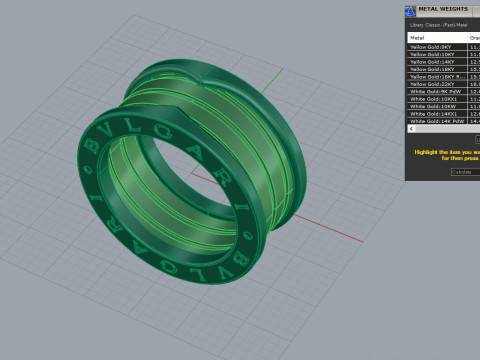The width and height of the screenshot is (480, 360).
Task: Select White Gold:10KW row
Action: (443, 106)
